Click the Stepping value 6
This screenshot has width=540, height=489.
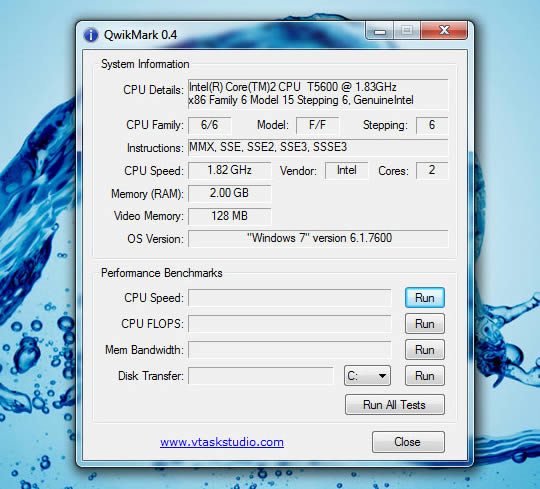[x=432, y=125]
